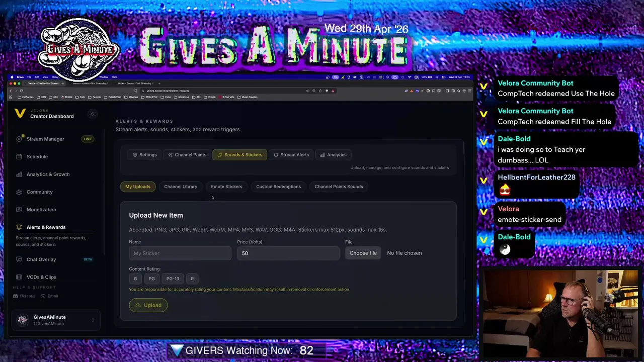Click the Price (Volts) field
The image size is (644, 362).
(x=288, y=253)
